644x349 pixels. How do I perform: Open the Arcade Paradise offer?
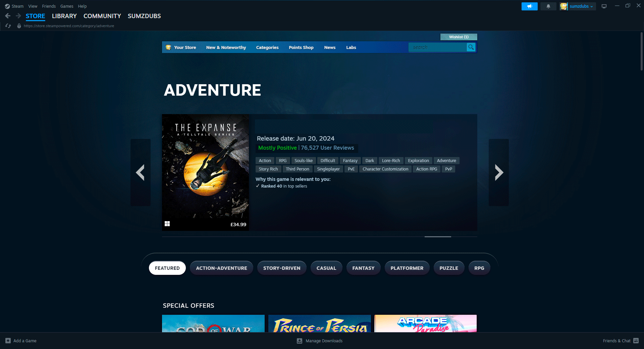[x=425, y=323]
